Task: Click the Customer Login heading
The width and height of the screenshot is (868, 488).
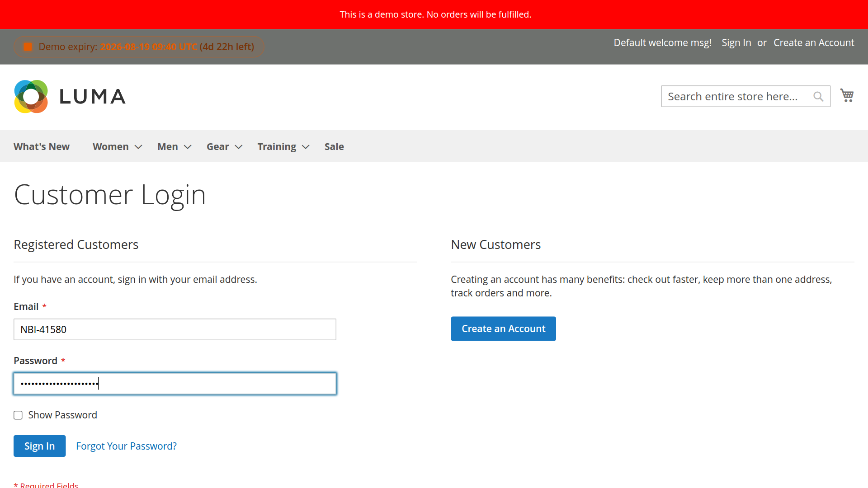Action: [x=110, y=195]
